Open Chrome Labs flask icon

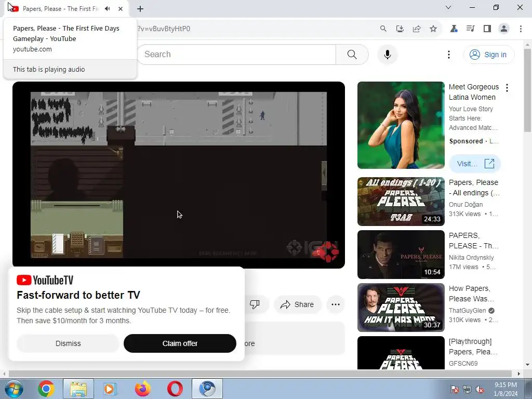tap(454, 29)
